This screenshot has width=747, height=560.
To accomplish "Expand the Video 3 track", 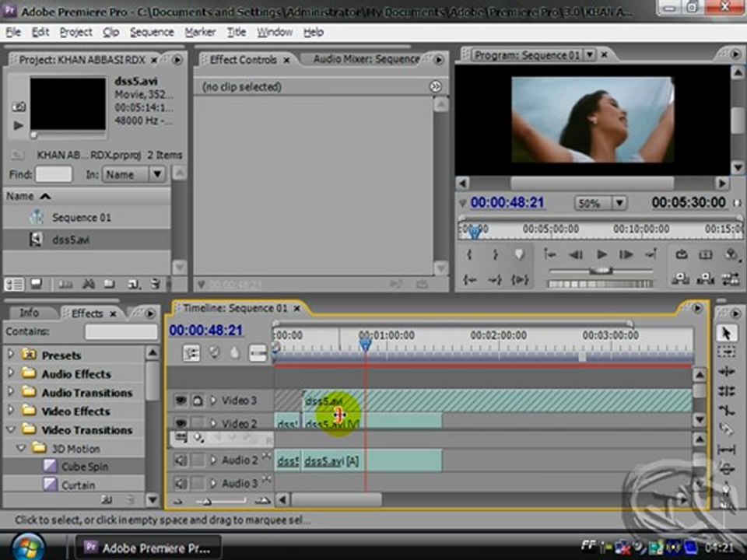I will click(x=213, y=401).
